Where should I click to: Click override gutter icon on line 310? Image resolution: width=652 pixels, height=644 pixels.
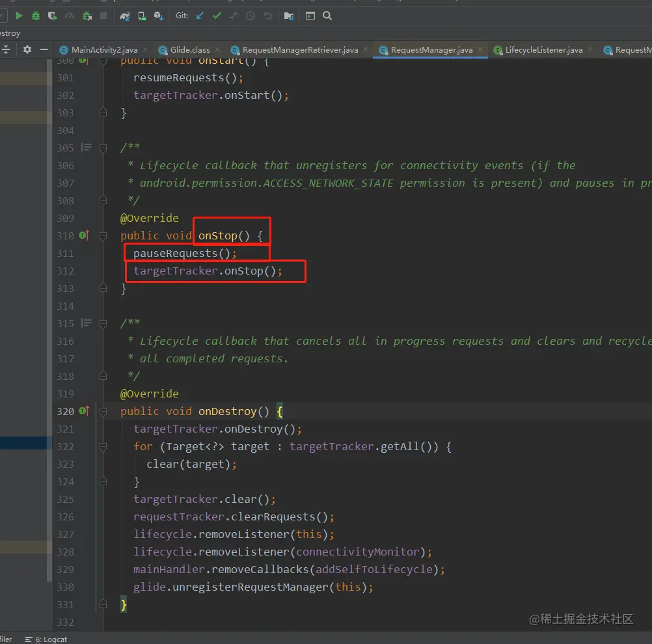point(84,235)
